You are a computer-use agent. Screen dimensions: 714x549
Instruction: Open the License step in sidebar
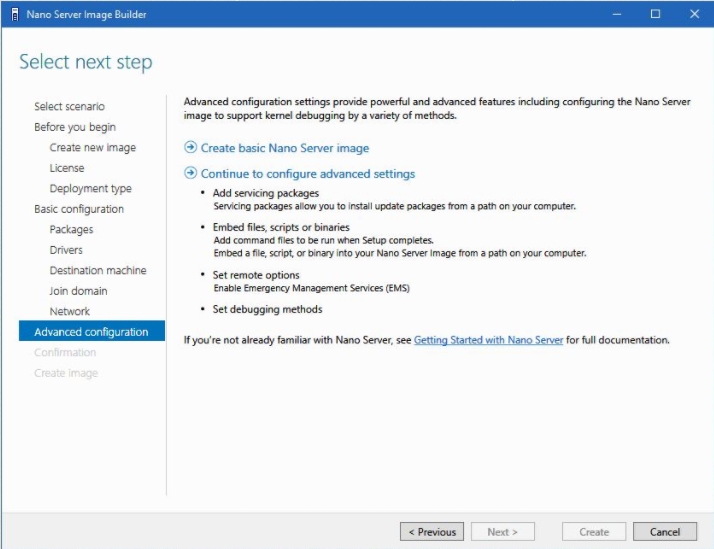pyautogui.click(x=67, y=168)
